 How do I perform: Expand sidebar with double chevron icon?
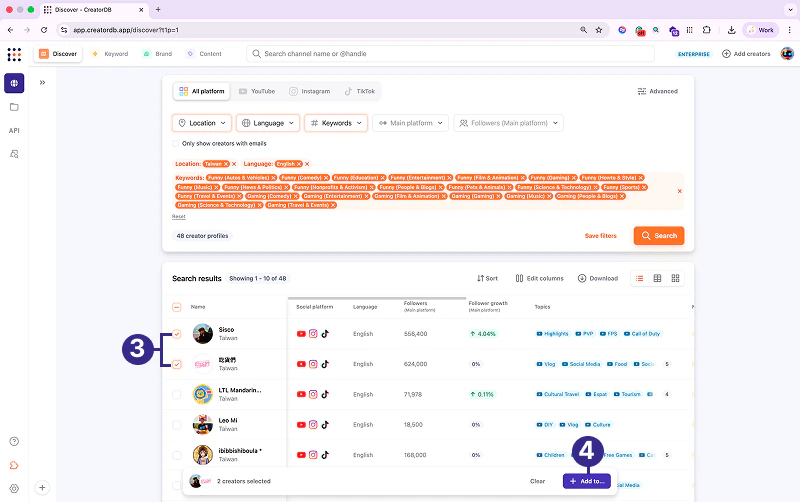click(x=42, y=83)
